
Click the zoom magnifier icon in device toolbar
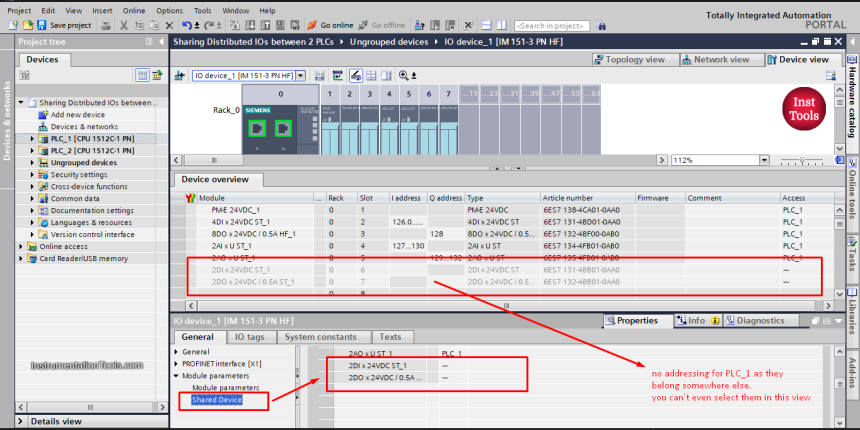pyautogui.click(x=404, y=76)
